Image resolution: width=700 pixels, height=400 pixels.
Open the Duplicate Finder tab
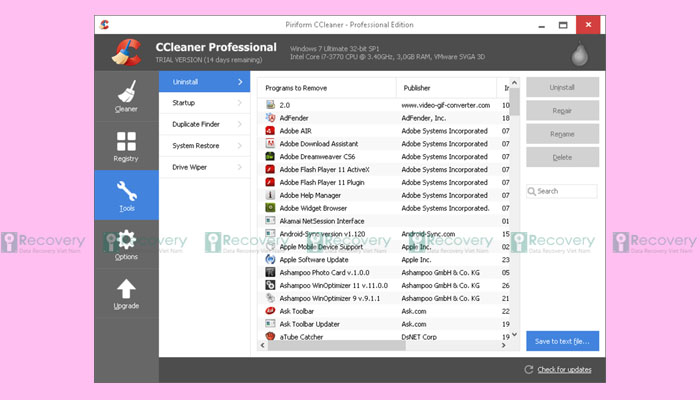click(204, 124)
